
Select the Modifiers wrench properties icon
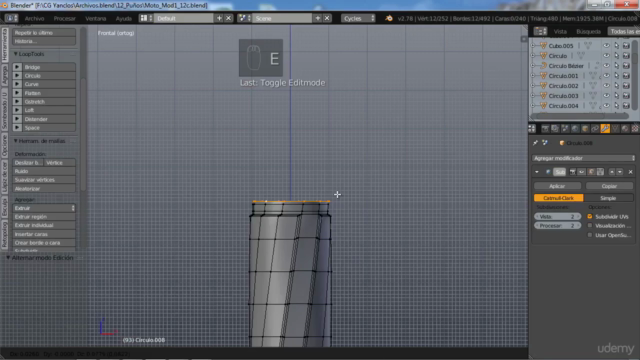point(605,129)
